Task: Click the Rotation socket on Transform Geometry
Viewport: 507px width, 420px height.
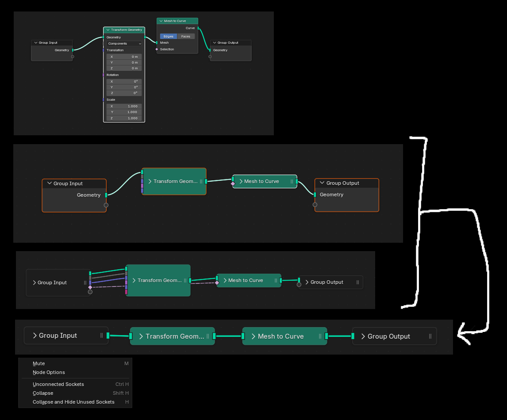Action: coord(104,75)
